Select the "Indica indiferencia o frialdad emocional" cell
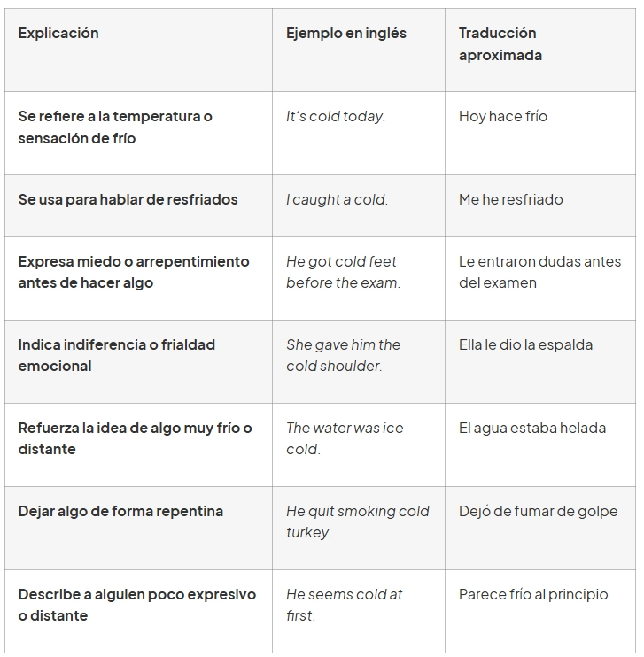The height and width of the screenshot is (657, 644). (x=117, y=356)
